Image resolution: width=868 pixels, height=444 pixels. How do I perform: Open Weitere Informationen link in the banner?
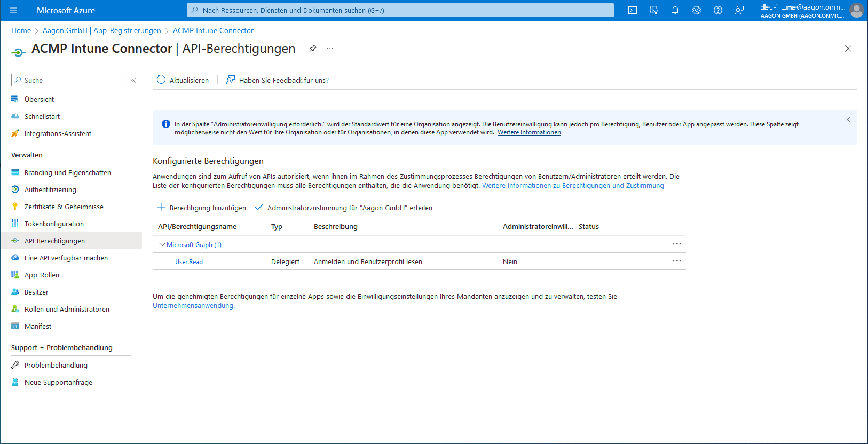point(529,132)
